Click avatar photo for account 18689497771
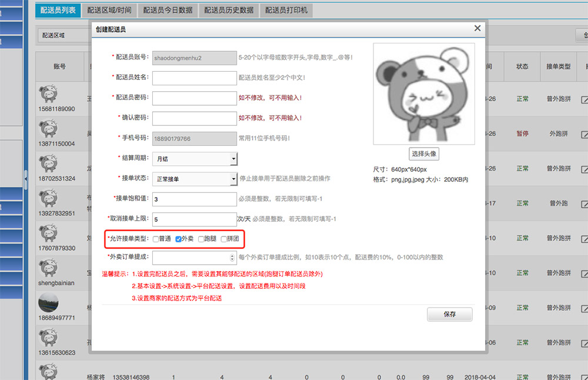The image size is (588, 380). click(x=48, y=303)
